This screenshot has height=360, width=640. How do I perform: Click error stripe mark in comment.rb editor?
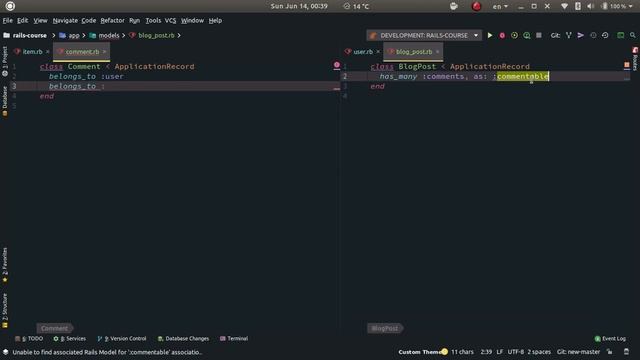[337, 89]
